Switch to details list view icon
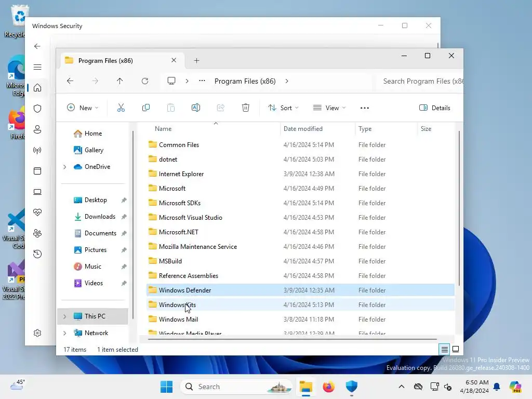 pyautogui.click(x=445, y=349)
